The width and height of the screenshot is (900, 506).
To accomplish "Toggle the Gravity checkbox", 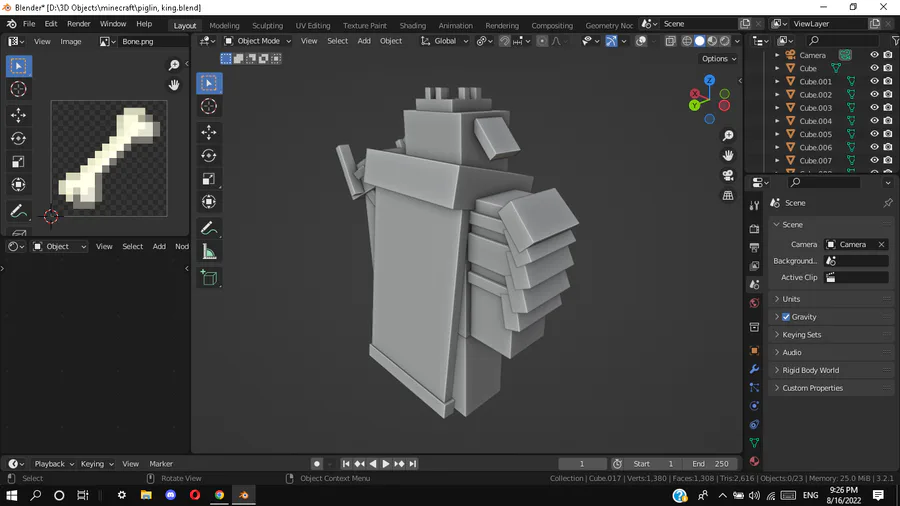I will coord(786,317).
